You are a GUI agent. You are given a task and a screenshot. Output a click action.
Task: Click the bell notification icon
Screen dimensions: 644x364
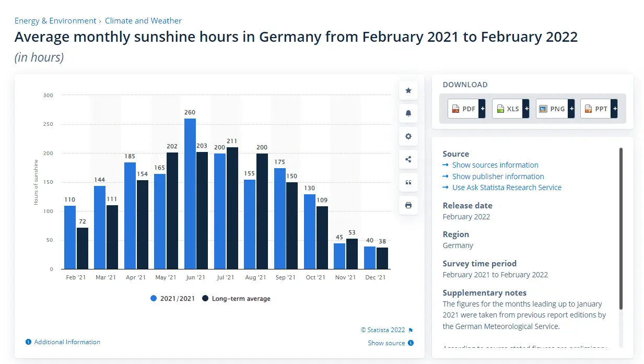pos(408,113)
